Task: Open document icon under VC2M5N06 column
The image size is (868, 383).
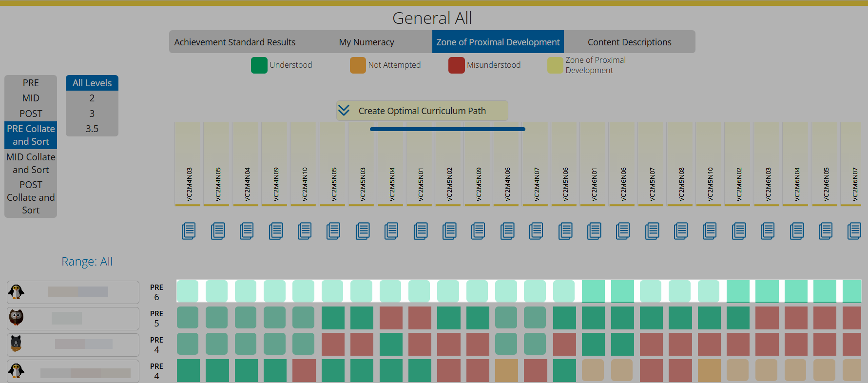Action: pos(565,230)
